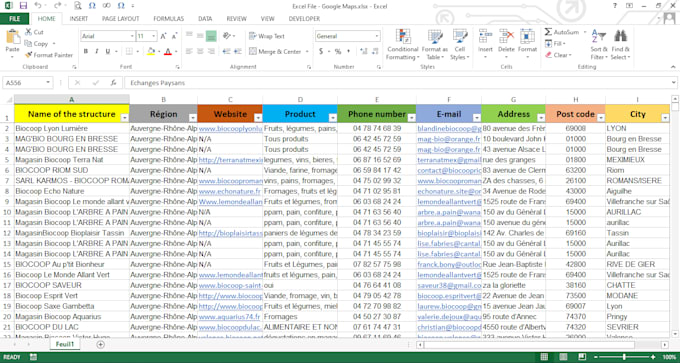Viewport: 680px width, 363px height.
Task: Click the Conditional Formatting icon
Action: 403,36
